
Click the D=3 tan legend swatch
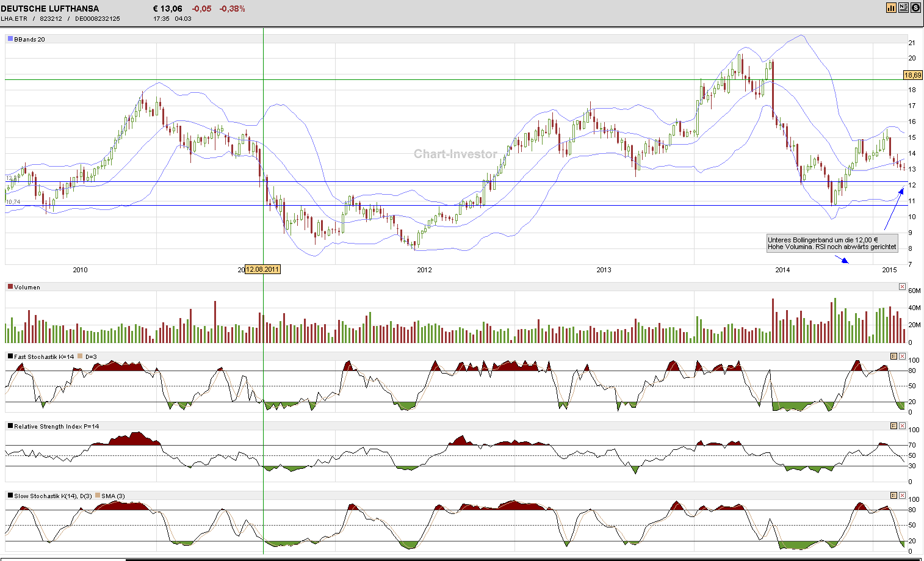[80, 357]
